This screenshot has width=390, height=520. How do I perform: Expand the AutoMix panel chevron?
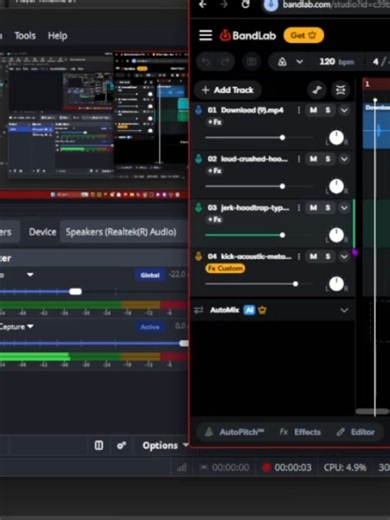(344, 310)
